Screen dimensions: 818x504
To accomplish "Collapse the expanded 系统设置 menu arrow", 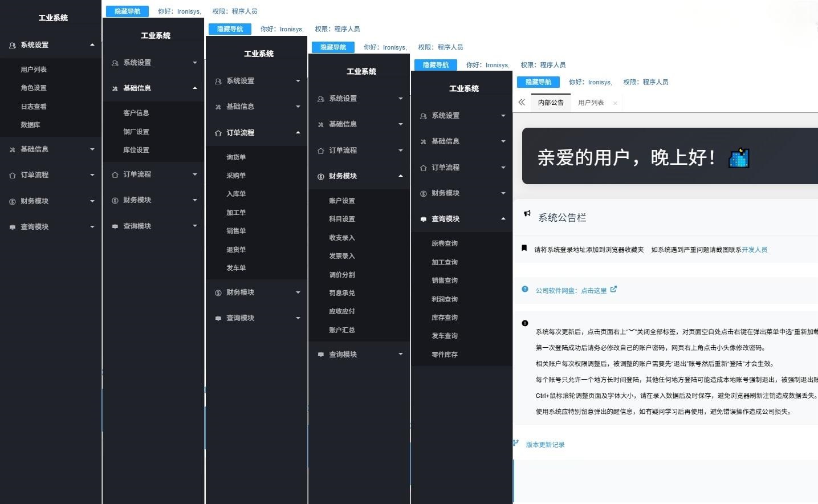I will [92, 45].
